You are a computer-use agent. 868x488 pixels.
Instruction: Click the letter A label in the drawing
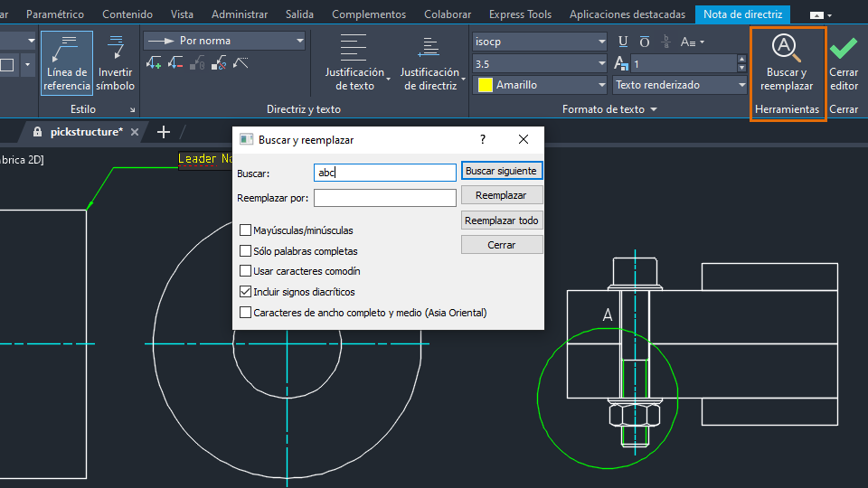(x=608, y=314)
